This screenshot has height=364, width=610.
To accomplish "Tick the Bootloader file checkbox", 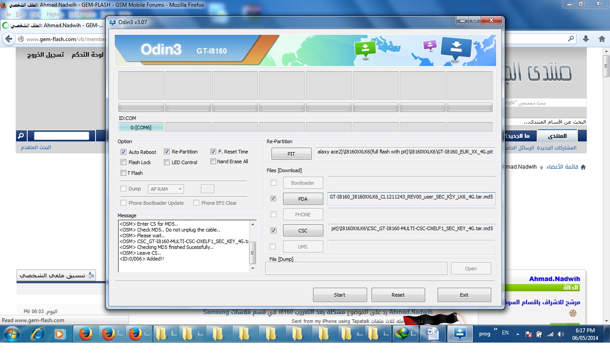I will tap(273, 183).
